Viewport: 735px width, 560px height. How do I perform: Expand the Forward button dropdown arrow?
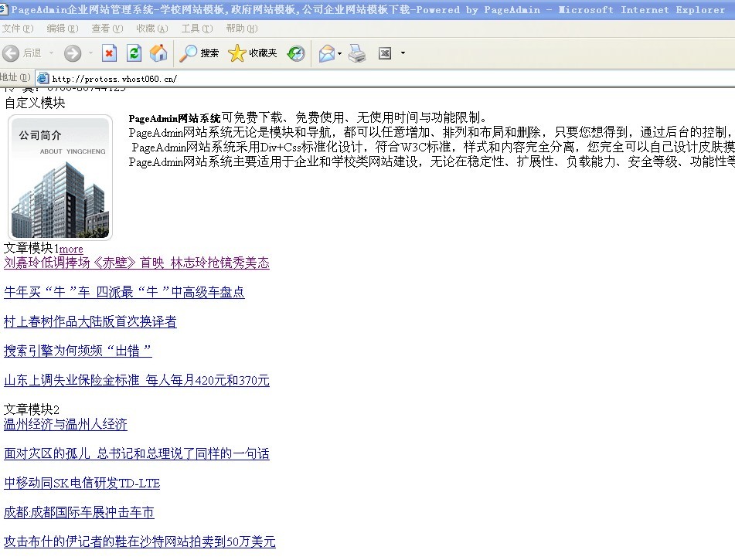click(90, 53)
